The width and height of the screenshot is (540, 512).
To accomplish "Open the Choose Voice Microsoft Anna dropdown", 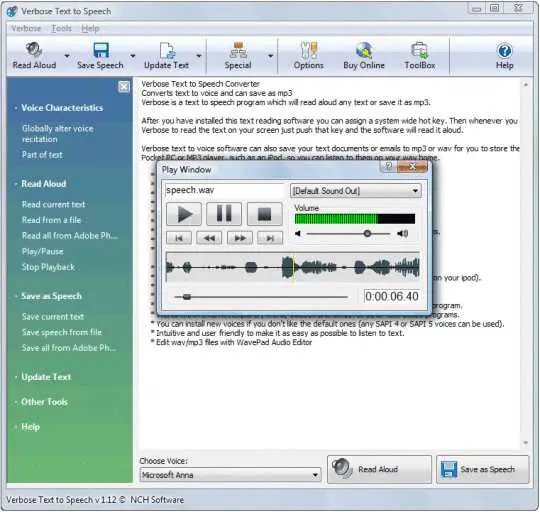I will point(230,475).
